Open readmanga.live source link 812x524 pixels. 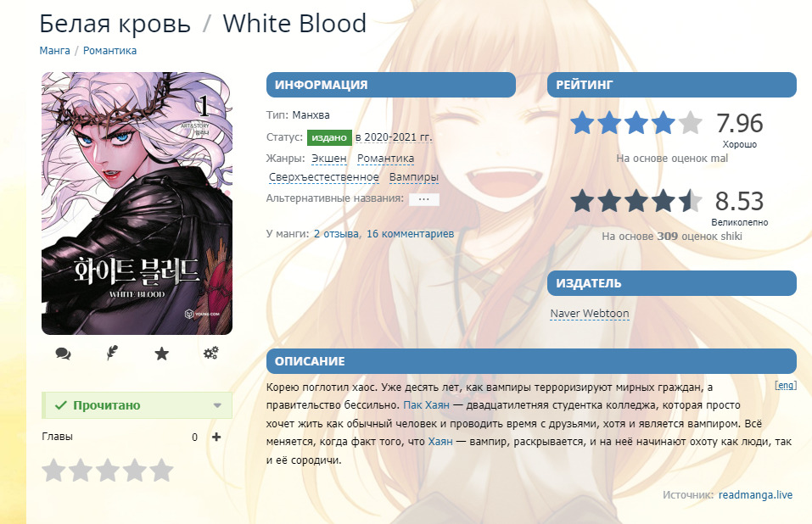coord(755,495)
